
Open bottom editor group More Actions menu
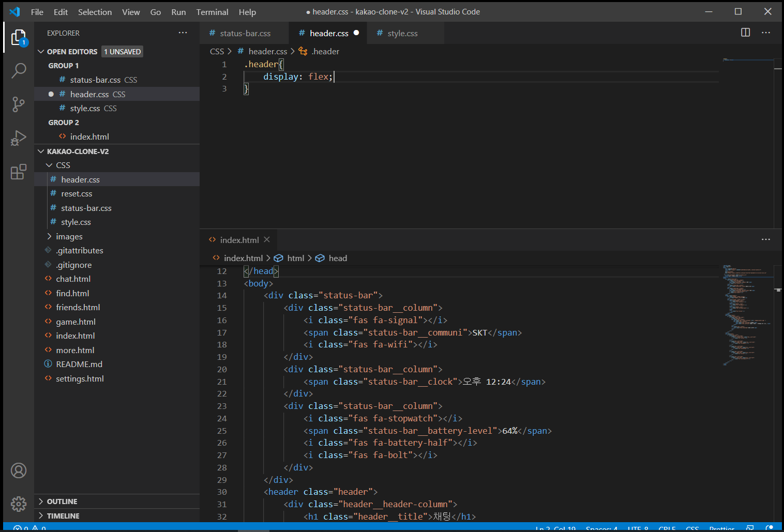coord(766,239)
